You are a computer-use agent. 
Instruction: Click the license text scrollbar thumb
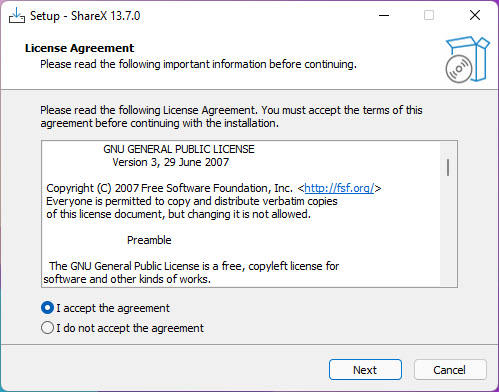(448, 167)
